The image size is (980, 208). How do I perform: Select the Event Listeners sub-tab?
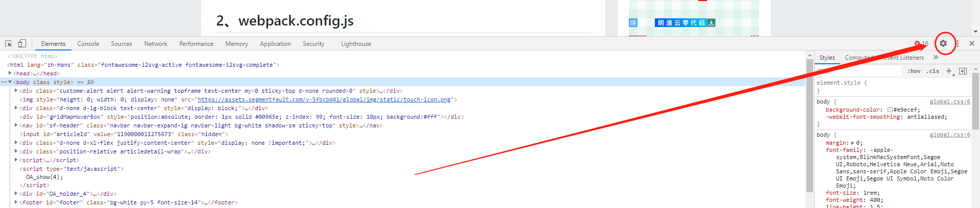(903, 58)
